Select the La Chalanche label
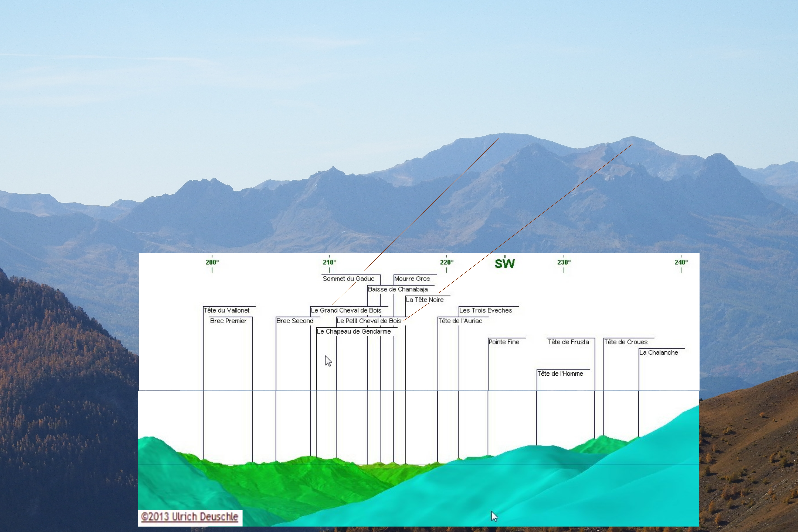798x532 pixels. [659, 352]
